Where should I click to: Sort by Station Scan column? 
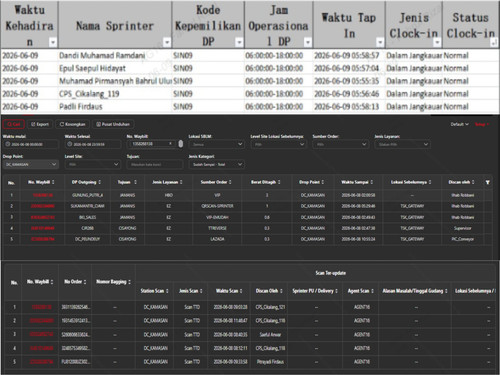(167, 291)
